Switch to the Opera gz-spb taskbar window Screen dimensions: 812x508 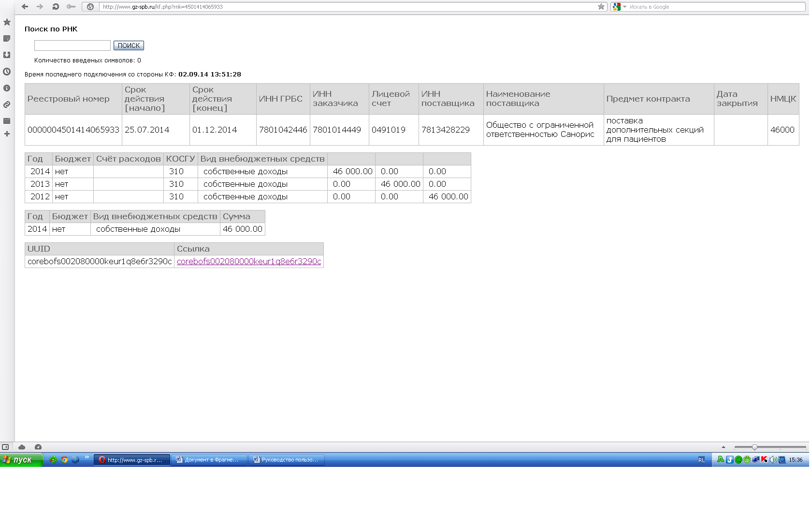(x=132, y=460)
